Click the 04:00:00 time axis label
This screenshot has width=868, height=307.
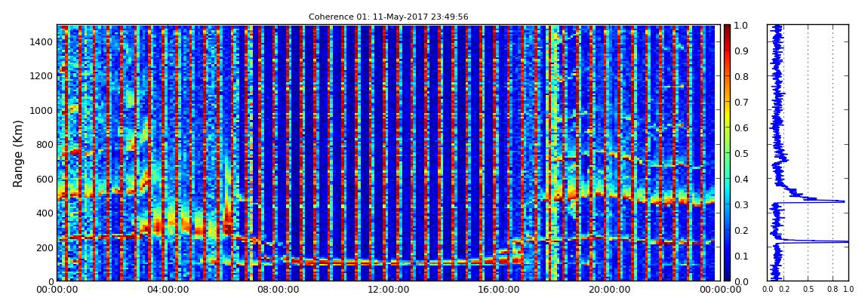166,290
